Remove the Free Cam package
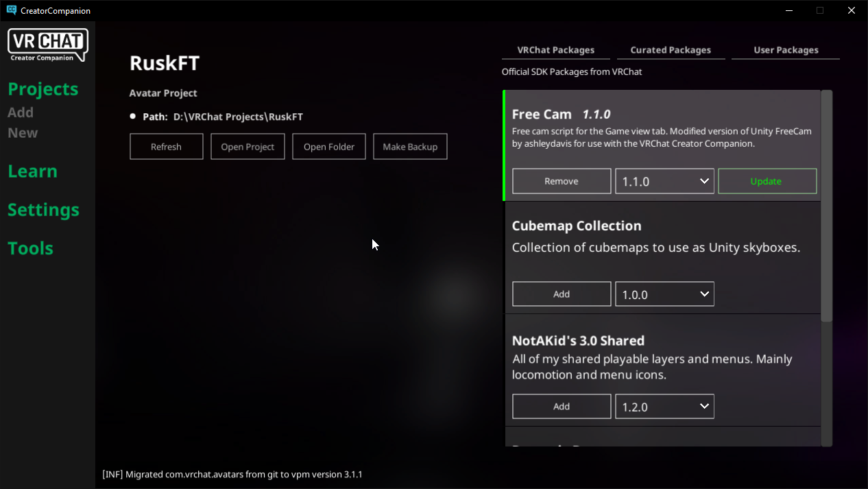 pos(562,181)
